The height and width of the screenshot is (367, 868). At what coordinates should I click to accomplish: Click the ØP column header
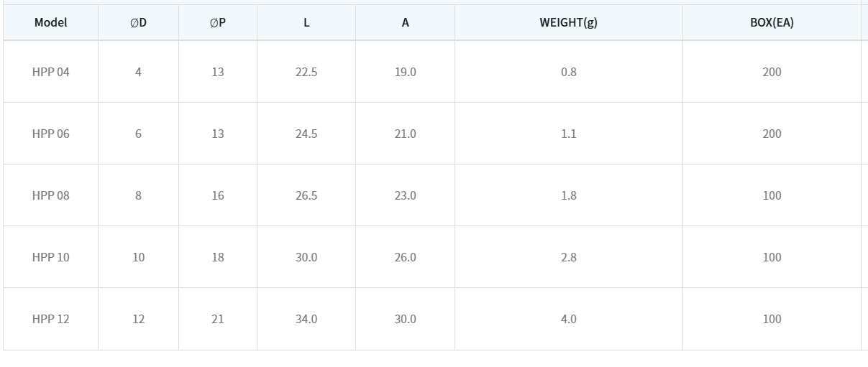coord(218,22)
